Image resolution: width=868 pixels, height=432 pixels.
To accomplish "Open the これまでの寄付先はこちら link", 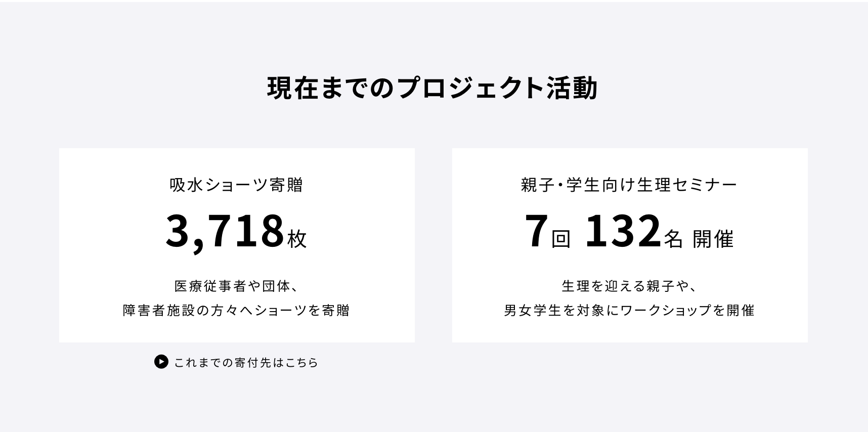I will 246,363.
